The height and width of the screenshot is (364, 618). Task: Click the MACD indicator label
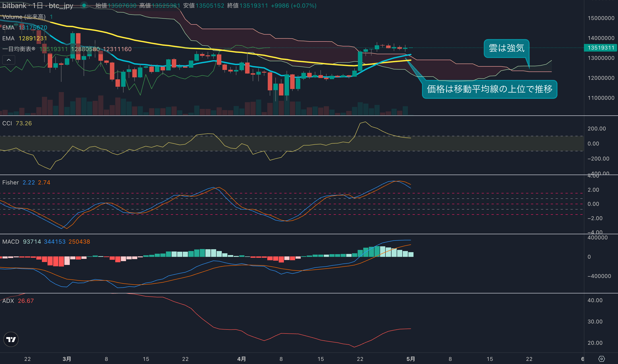click(x=11, y=242)
